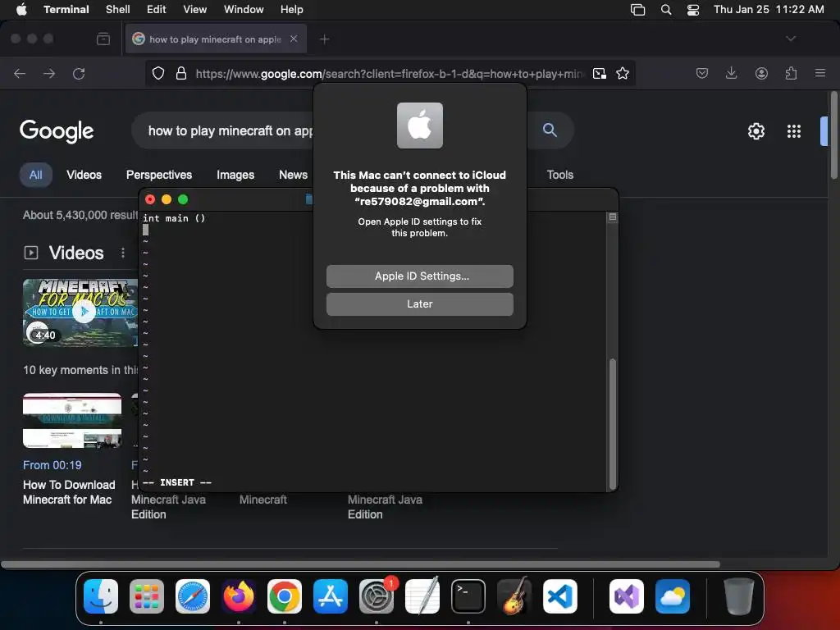The width and height of the screenshot is (840, 630).
Task: Expand the Firefox list all tabs chevron
Action: 791,39
